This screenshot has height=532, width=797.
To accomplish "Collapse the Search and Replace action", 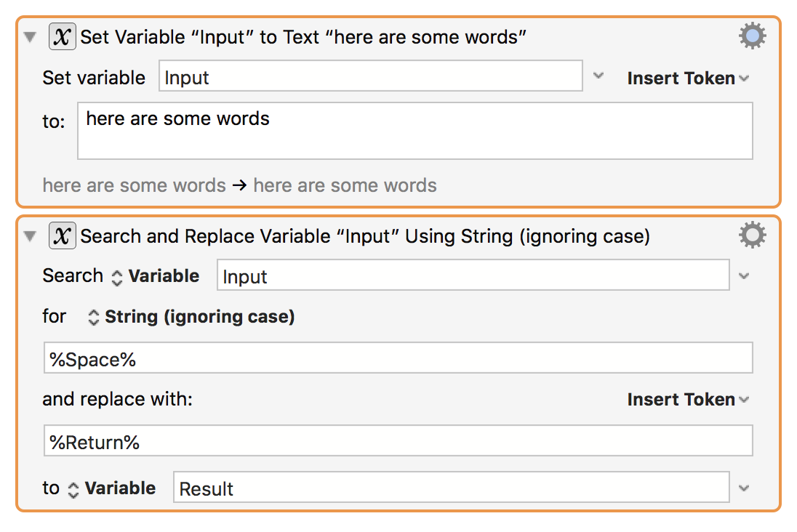I will pyautogui.click(x=29, y=235).
